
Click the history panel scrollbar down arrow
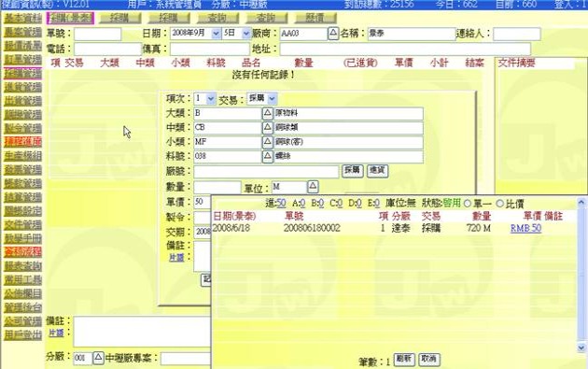pos(581,348)
